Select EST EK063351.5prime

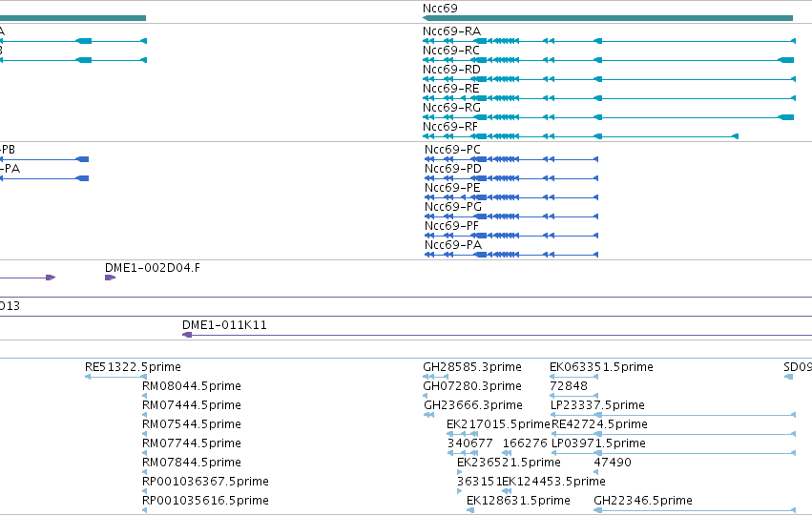602,367
